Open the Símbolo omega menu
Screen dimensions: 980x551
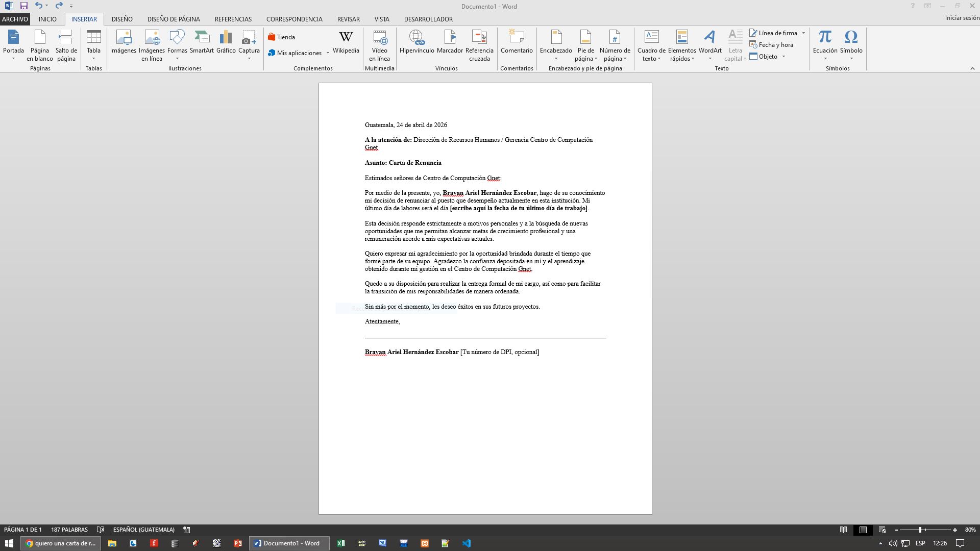(851, 37)
